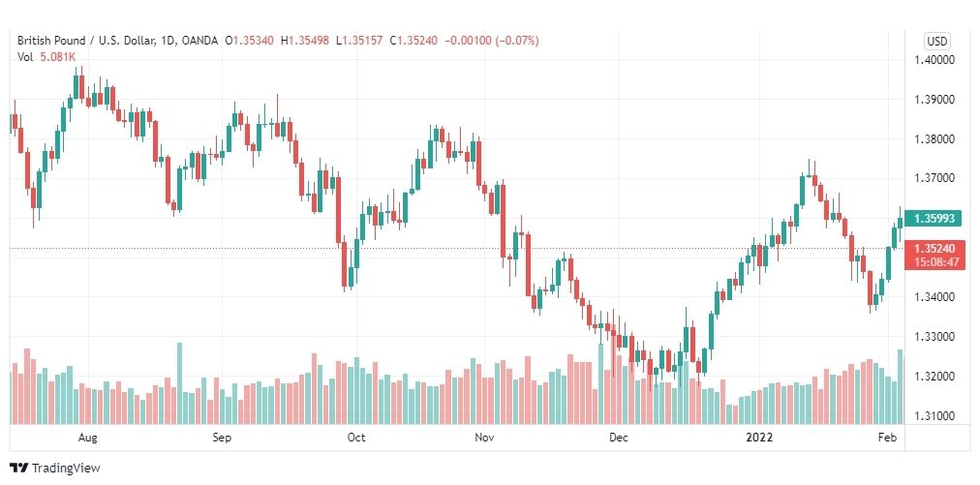This screenshot has height=485, width=980.
Task: Select the Oct label on time axis
Action: tap(355, 438)
